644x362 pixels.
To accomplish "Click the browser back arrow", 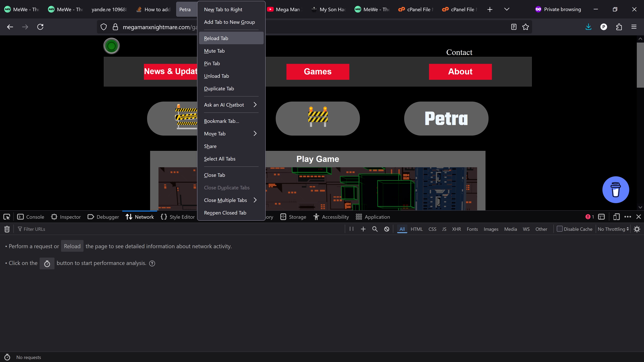I will tap(10, 27).
